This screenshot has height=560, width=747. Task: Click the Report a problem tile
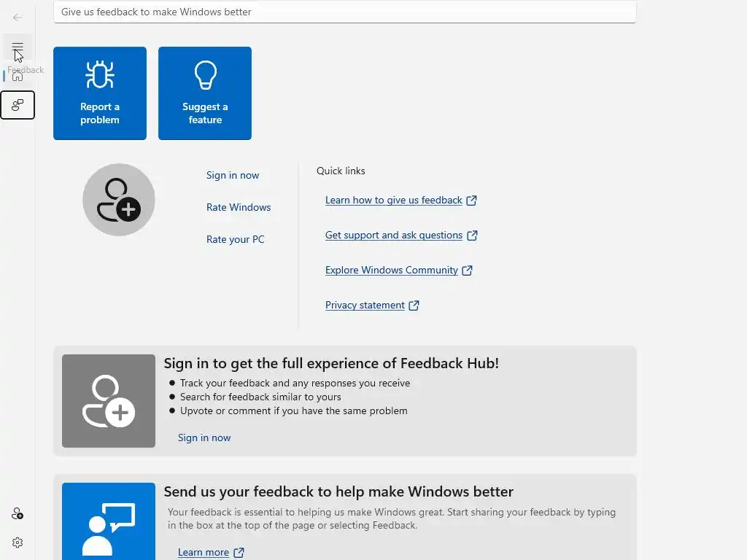pos(100,93)
